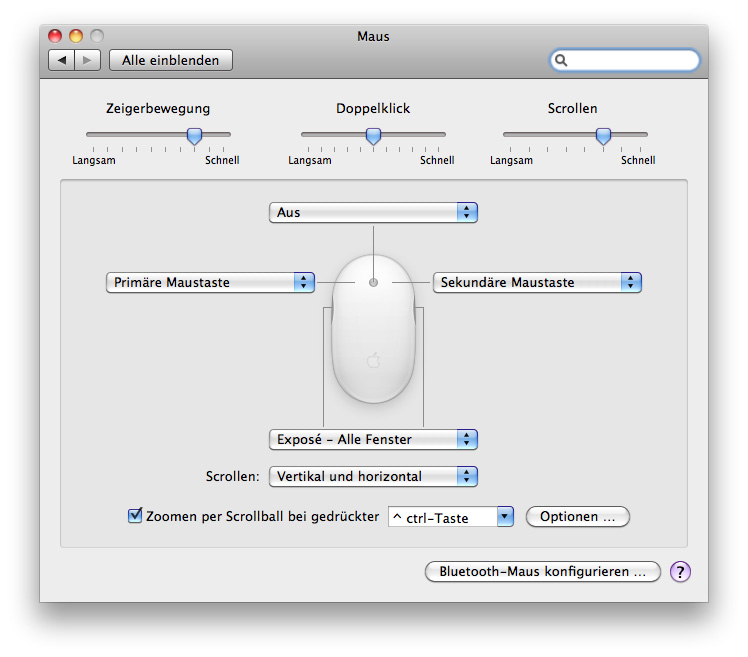The height and width of the screenshot is (657, 748).
Task: Click the scroll ball on mouse image
Action: coord(374,282)
